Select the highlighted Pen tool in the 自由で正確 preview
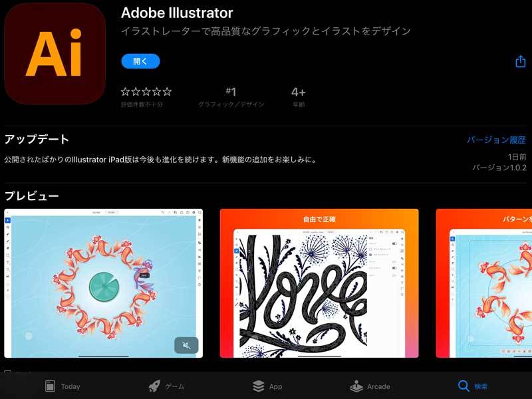This screenshot has height=399, width=532. point(236,251)
